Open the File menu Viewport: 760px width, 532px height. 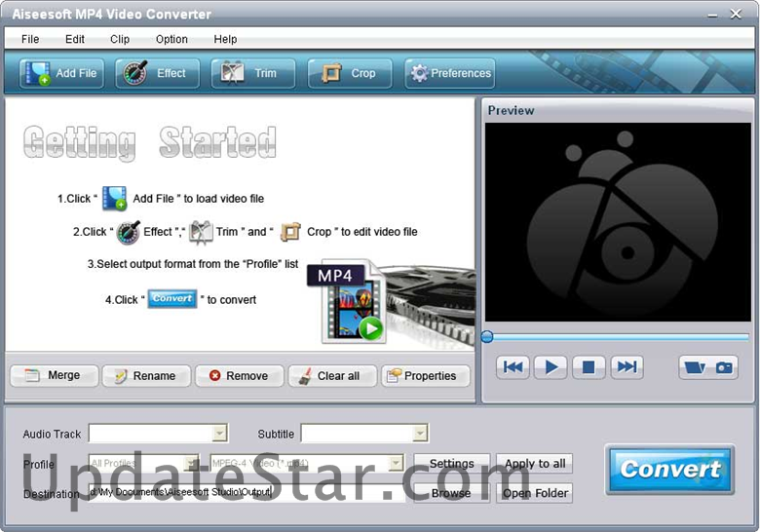pyautogui.click(x=30, y=39)
